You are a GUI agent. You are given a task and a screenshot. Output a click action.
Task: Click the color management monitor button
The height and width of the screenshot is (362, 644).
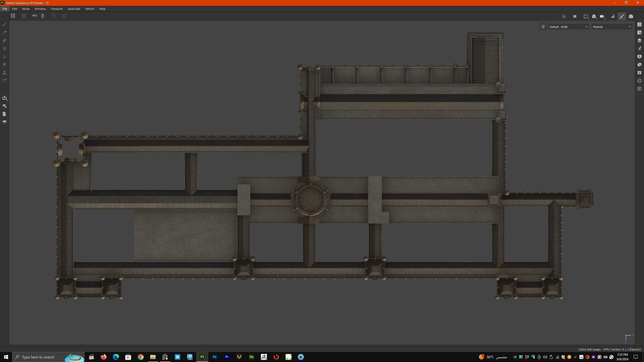coord(543,27)
